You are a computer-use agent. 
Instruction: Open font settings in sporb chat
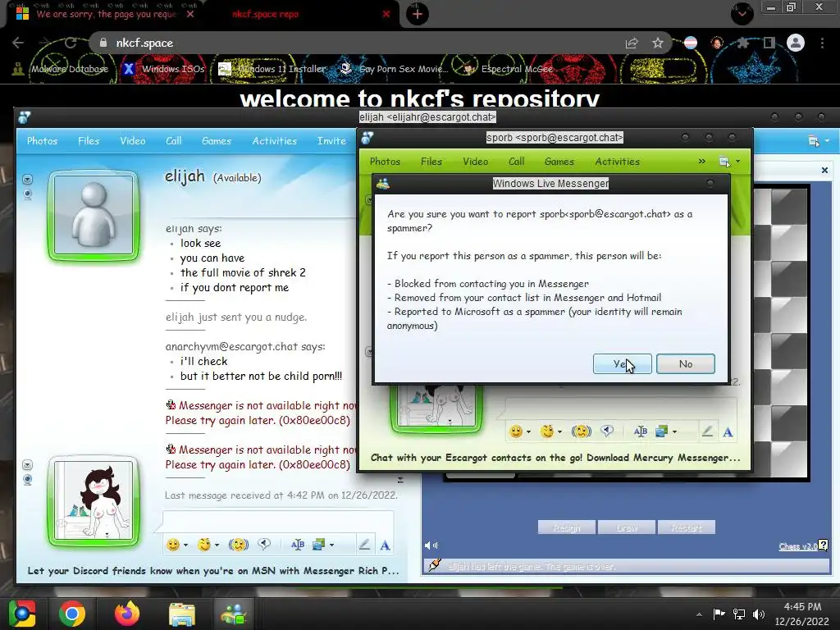tap(640, 431)
